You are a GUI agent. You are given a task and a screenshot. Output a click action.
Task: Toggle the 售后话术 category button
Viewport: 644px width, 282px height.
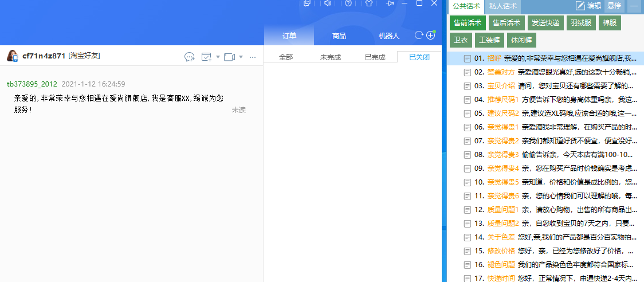point(506,23)
